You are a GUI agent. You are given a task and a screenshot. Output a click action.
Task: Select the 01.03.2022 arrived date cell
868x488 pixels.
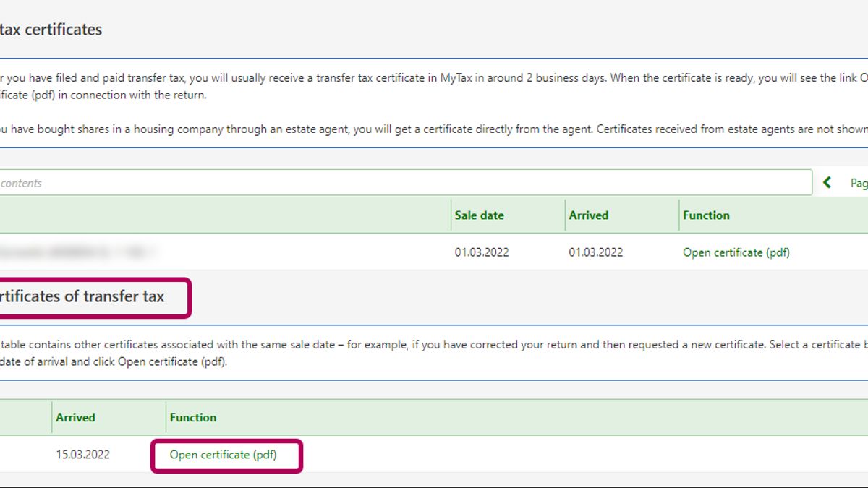coord(595,252)
